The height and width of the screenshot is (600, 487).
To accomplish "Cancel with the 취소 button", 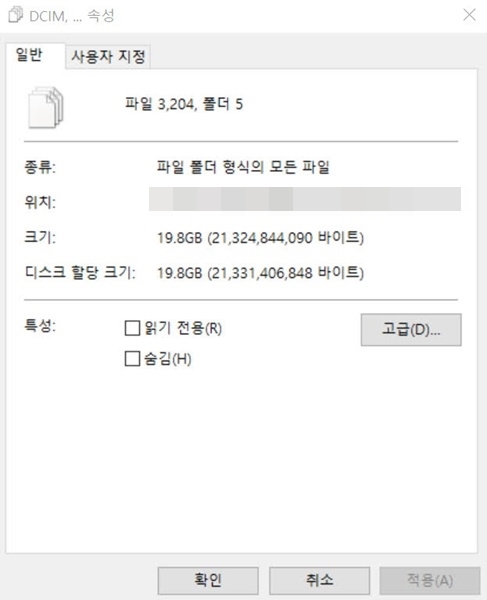I will tap(319, 580).
